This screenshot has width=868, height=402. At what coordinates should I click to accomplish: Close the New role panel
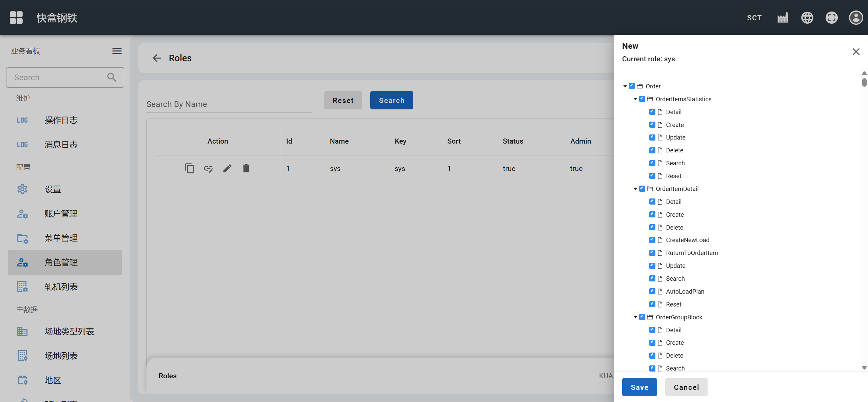[x=856, y=51]
